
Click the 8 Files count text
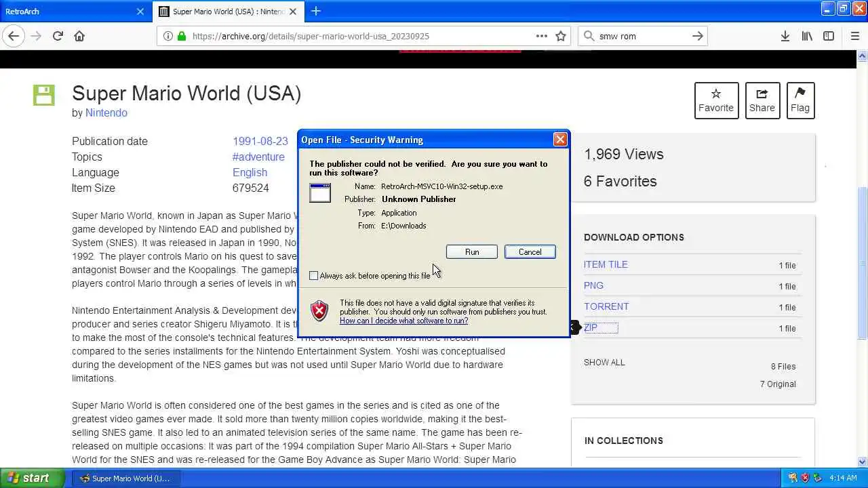pos(783,367)
